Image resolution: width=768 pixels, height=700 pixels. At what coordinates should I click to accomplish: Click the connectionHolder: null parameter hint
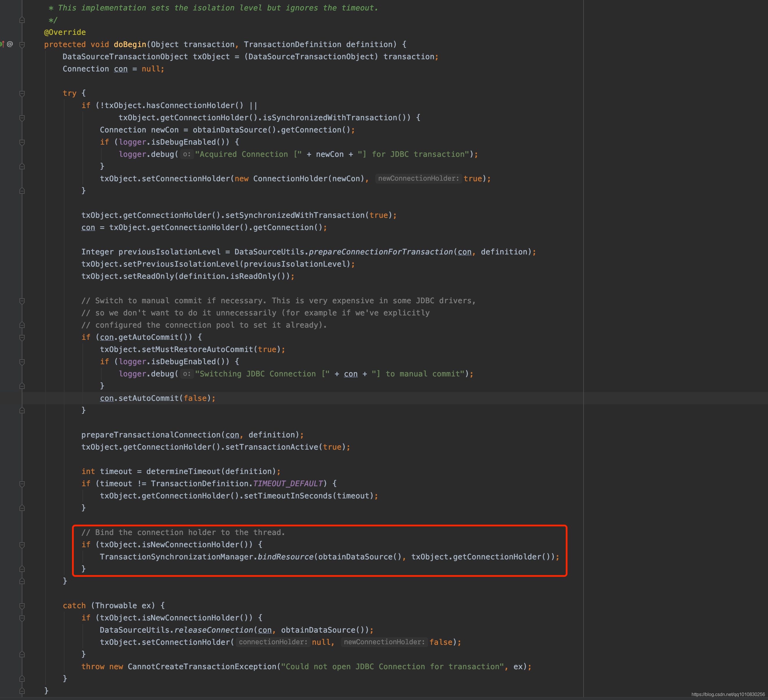coord(273,642)
